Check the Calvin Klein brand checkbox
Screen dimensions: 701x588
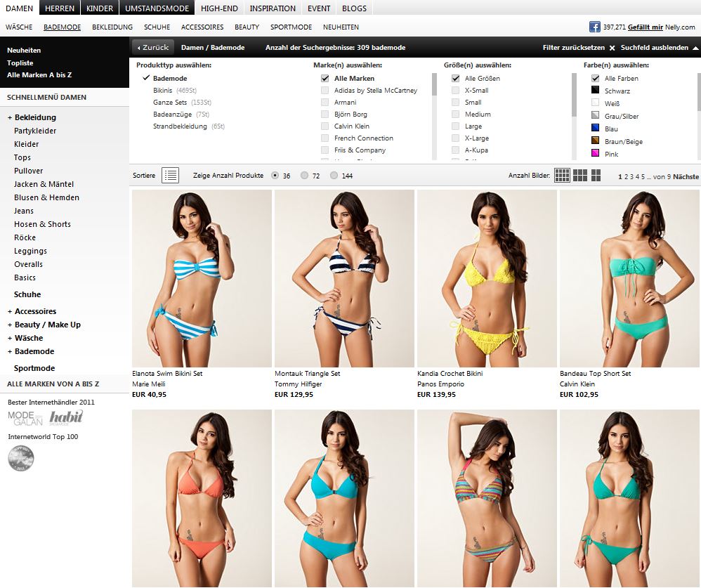click(x=325, y=126)
